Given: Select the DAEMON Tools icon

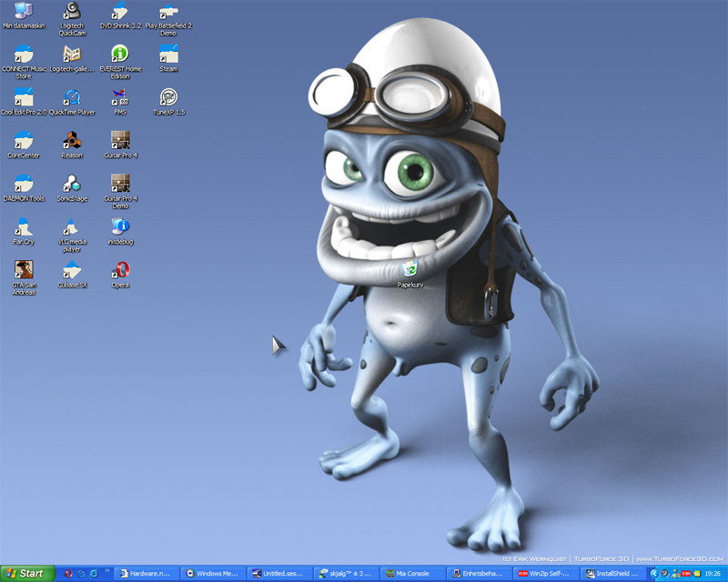Looking at the screenshot, I should [24, 188].
